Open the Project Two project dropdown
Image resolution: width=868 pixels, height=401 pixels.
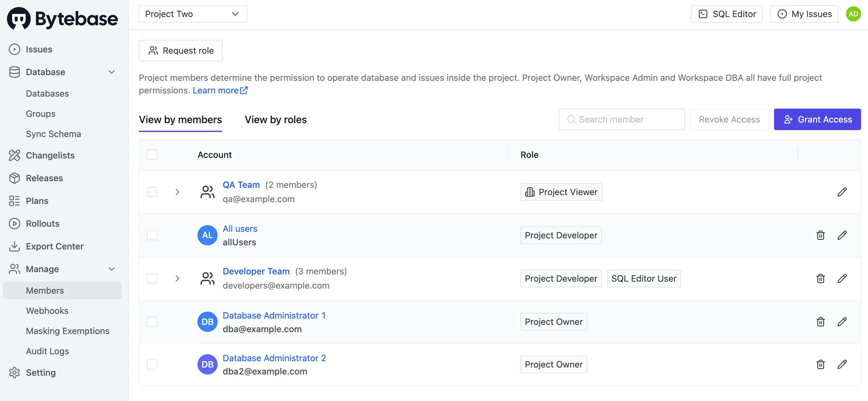tap(193, 14)
